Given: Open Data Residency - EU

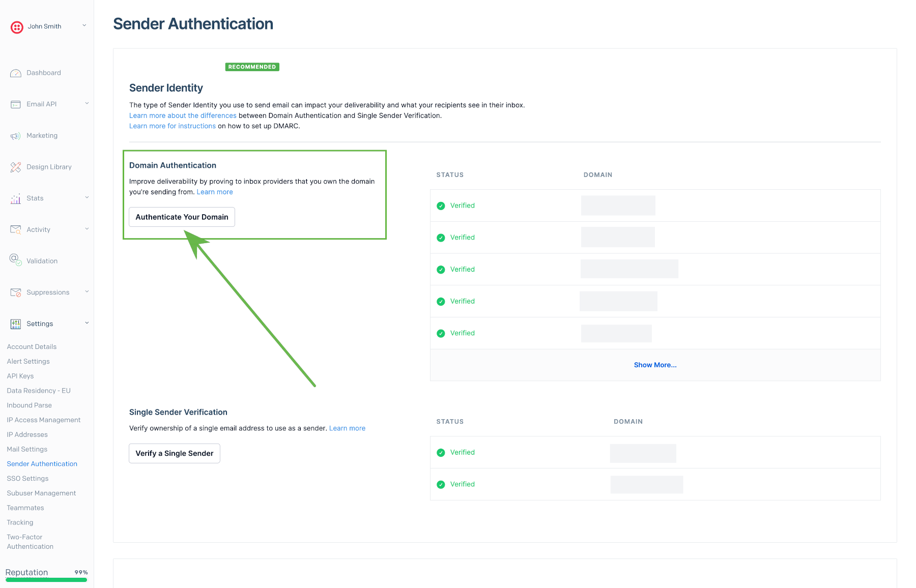Looking at the screenshot, I should coord(39,391).
